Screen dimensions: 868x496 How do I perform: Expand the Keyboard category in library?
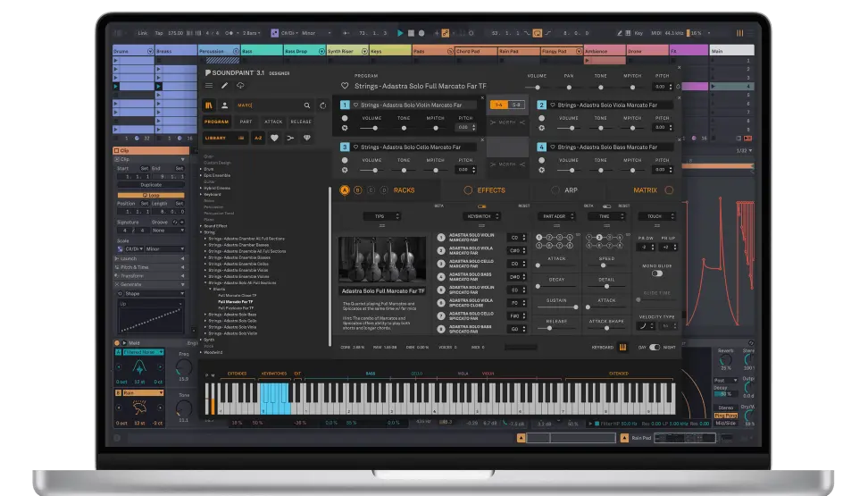pos(202,194)
